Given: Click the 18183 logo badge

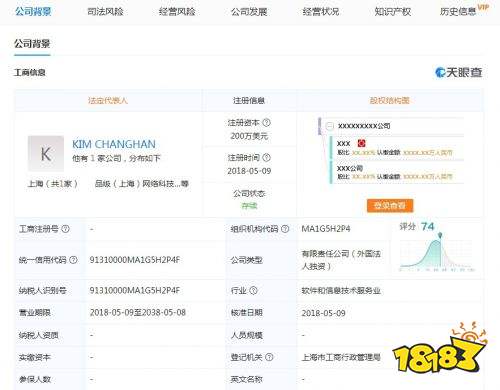Looking at the screenshot, I should pyautogui.click(x=440, y=348).
